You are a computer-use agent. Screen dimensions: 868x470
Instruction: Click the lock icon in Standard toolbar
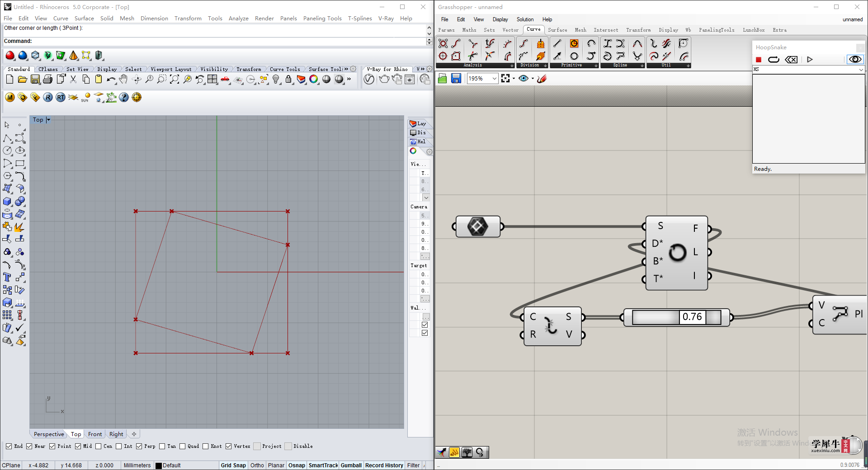pos(288,80)
